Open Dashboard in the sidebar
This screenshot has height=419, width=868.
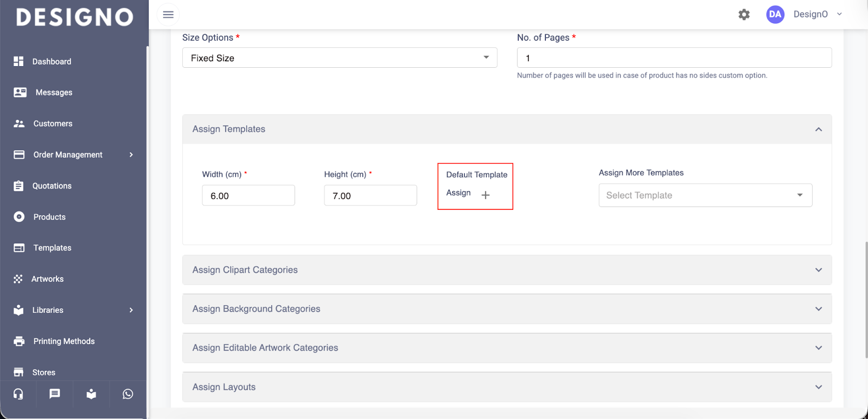coord(52,62)
